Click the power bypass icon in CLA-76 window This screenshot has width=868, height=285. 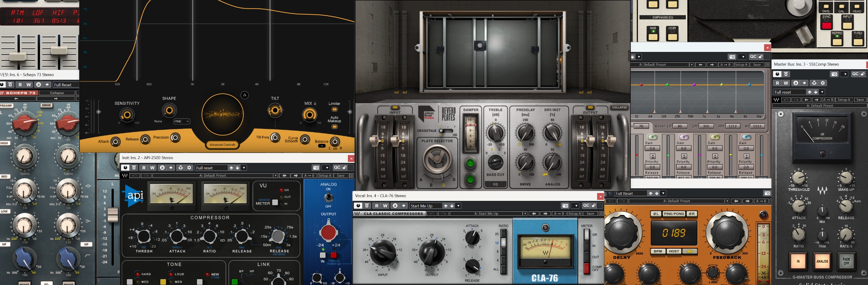coord(358,206)
